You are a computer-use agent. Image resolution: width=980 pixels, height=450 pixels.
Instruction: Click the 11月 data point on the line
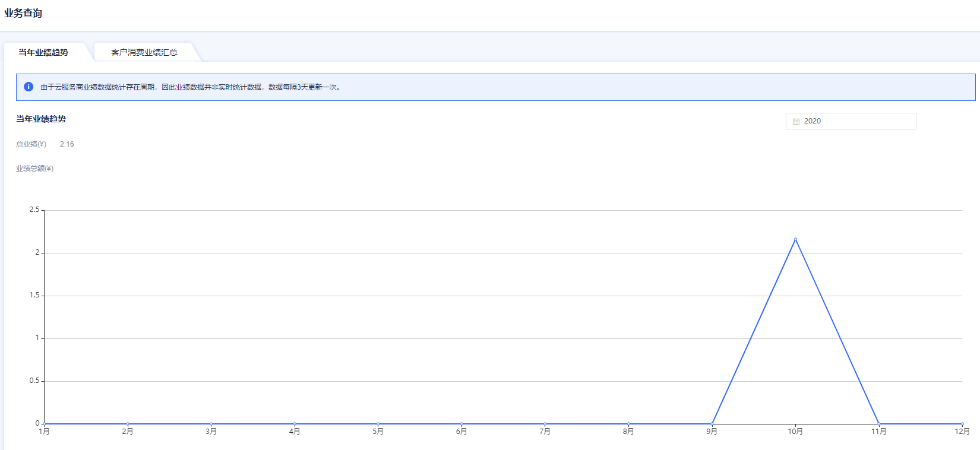[x=879, y=424]
